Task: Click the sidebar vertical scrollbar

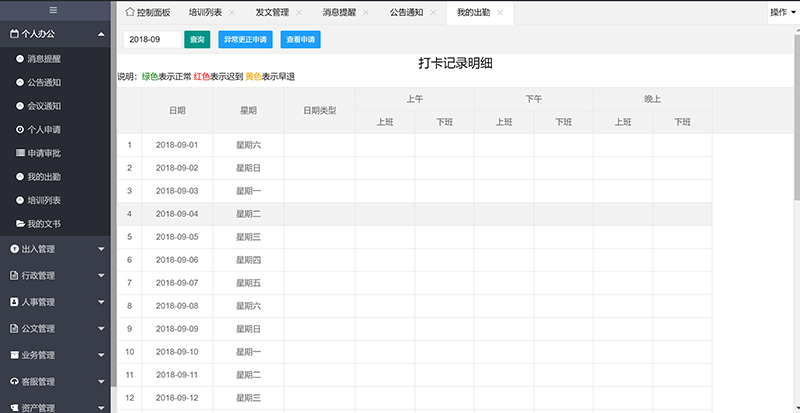Action: [114, 194]
